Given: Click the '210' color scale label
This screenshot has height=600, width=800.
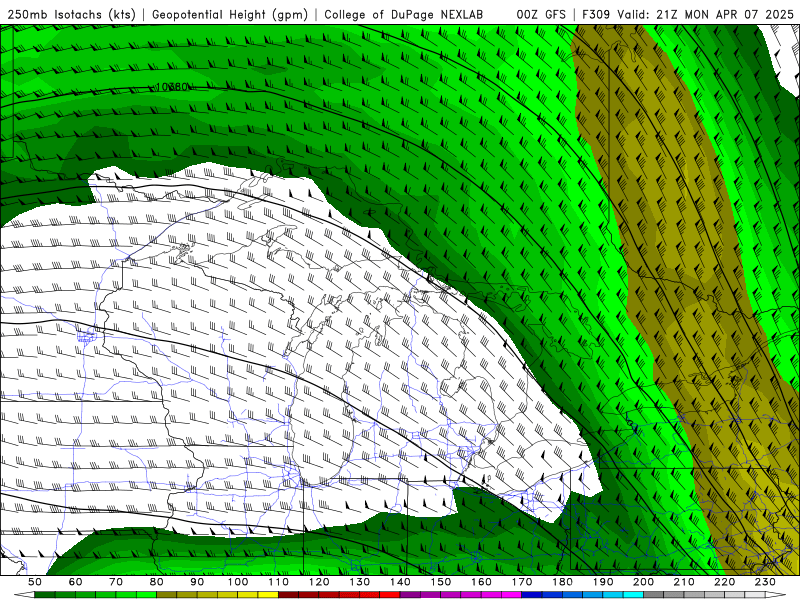Looking at the screenshot, I should pyautogui.click(x=684, y=582).
